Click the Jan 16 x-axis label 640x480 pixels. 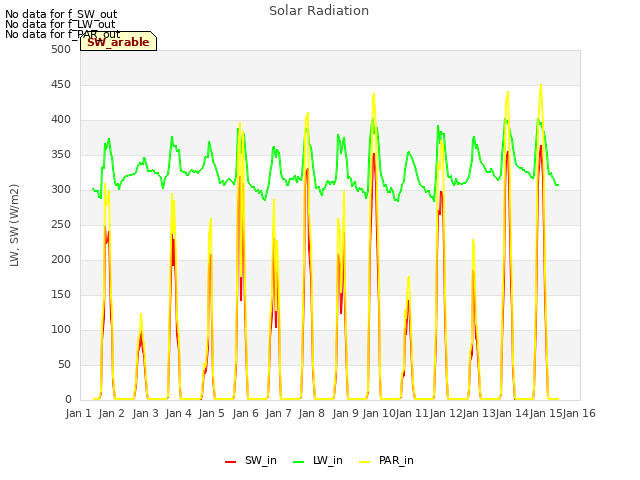pyautogui.click(x=579, y=413)
